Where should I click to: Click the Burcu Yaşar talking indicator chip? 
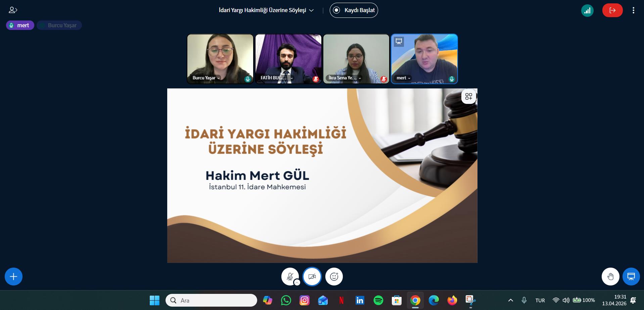click(x=59, y=25)
